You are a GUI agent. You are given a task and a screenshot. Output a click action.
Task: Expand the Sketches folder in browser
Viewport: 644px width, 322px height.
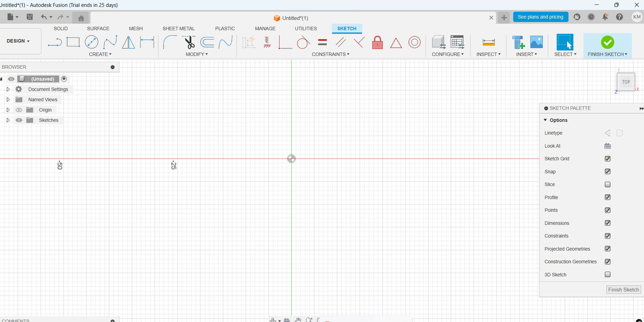tap(8, 120)
